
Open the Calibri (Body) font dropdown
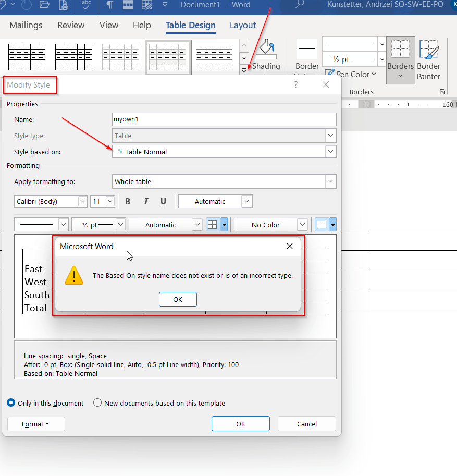click(82, 201)
